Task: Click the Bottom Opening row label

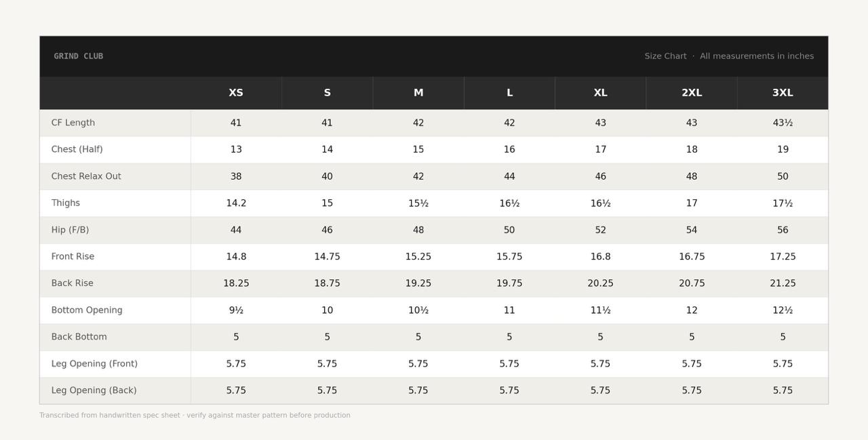Action: click(x=87, y=311)
